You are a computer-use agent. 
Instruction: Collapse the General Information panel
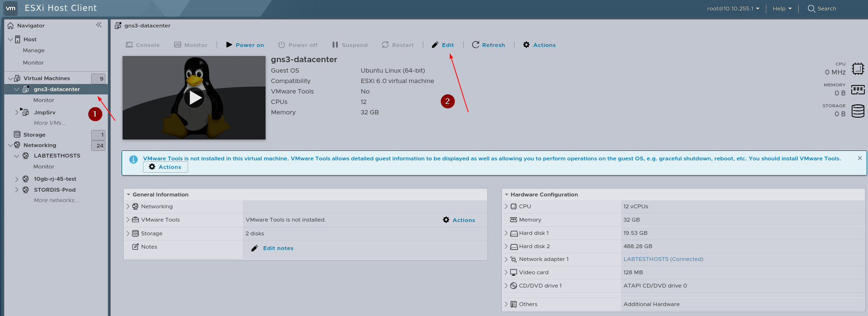point(128,195)
